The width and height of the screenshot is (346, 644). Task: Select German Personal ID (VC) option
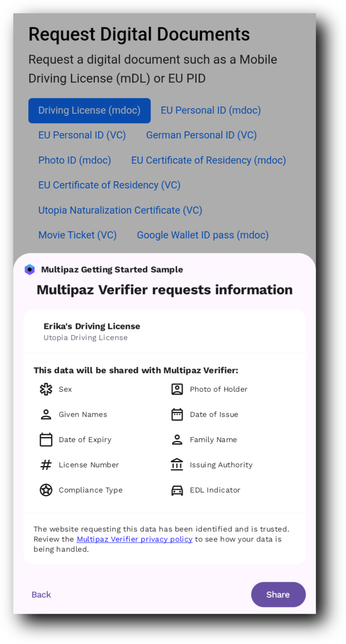[201, 135]
